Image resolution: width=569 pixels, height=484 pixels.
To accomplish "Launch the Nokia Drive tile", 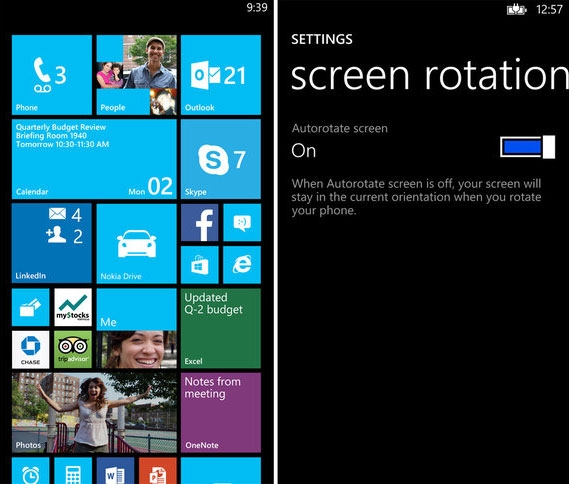I will point(136,243).
